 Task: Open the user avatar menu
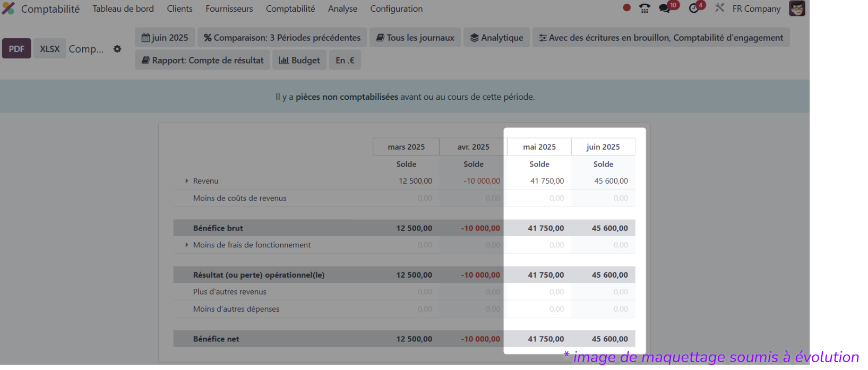[x=797, y=8]
